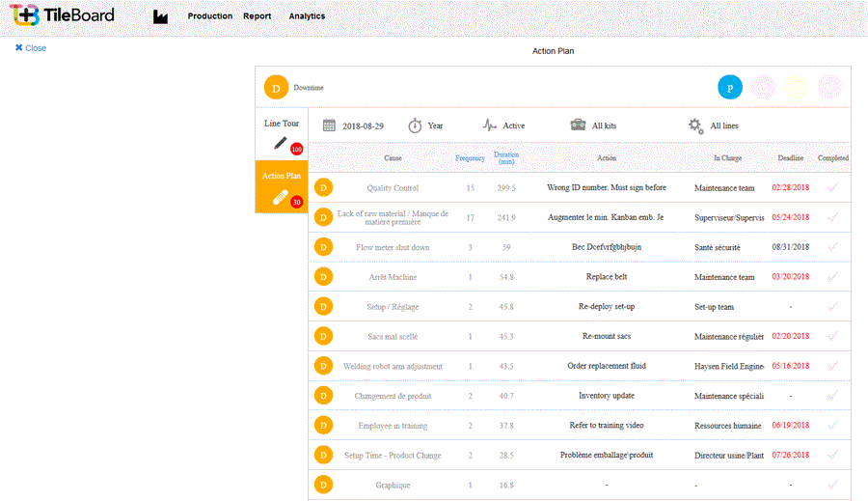
Task: Sort by Duration (min) column
Action: (506, 158)
